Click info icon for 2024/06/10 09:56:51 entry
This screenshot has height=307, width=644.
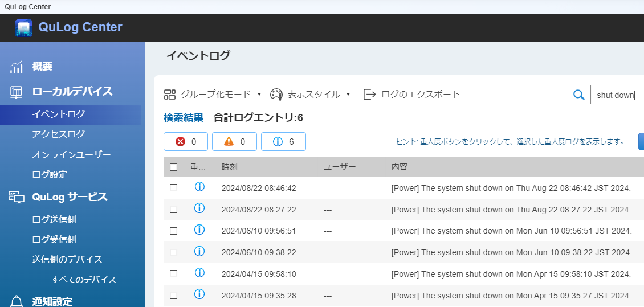199,230
